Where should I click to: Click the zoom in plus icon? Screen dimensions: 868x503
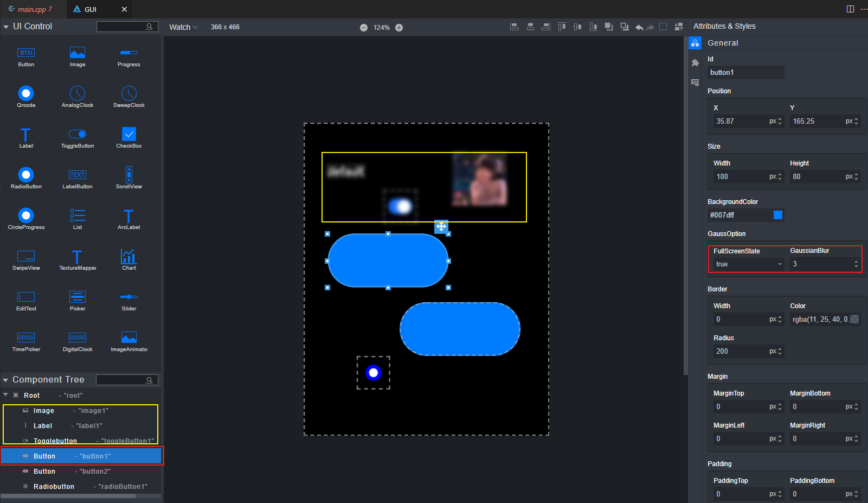(x=399, y=28)
